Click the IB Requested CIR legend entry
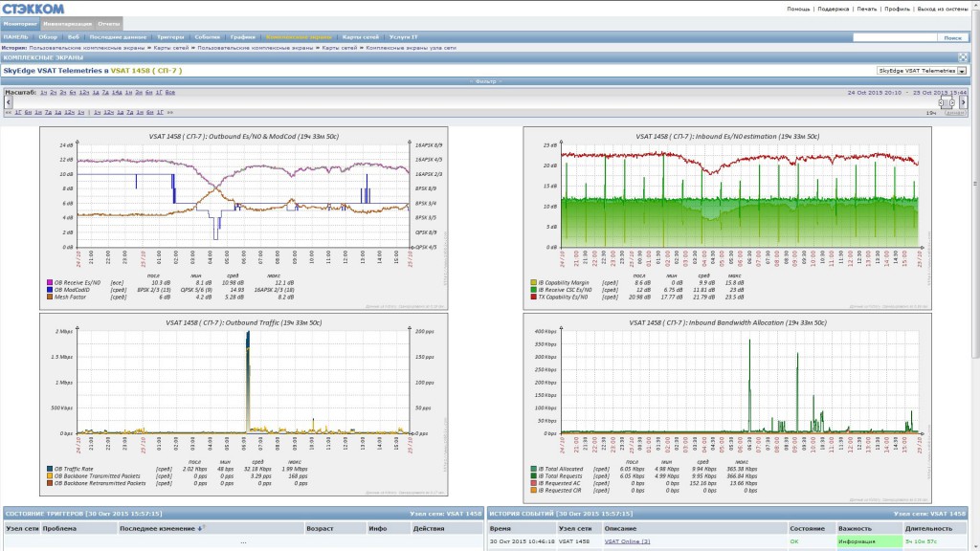This screenshot has height=551, width=980. click(x=556, y=491)
